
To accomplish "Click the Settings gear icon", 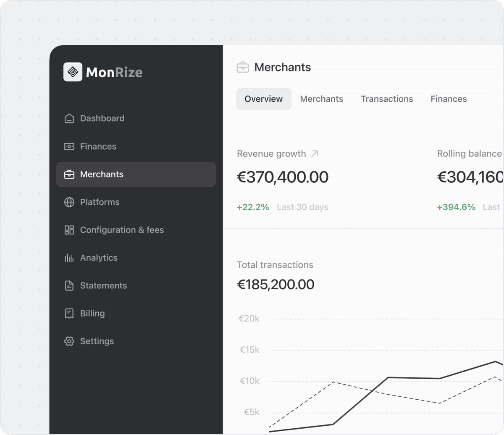I will [69, 341].
